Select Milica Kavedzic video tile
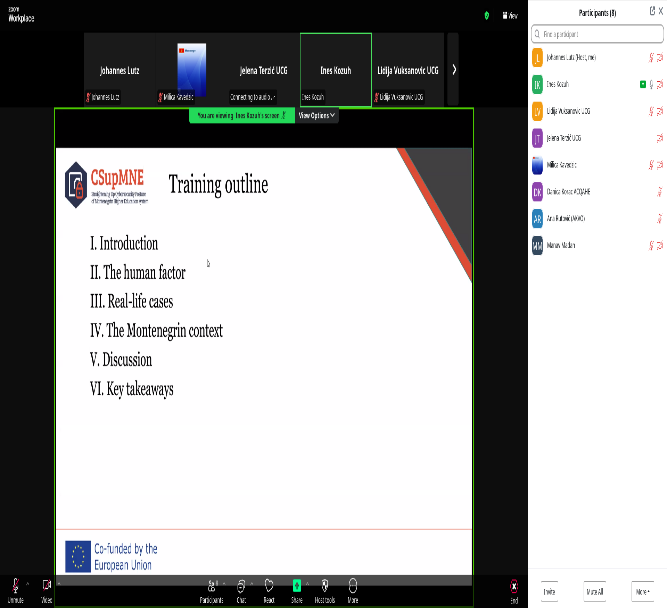667x608 pixels. pos(191,70)
